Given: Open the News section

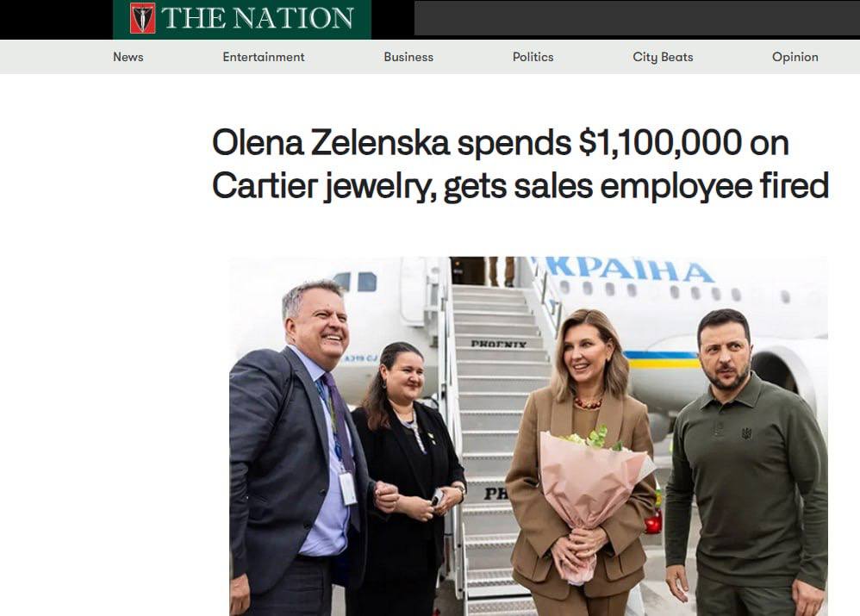Looking at the screenshot, I should click(x=128, y=57).
